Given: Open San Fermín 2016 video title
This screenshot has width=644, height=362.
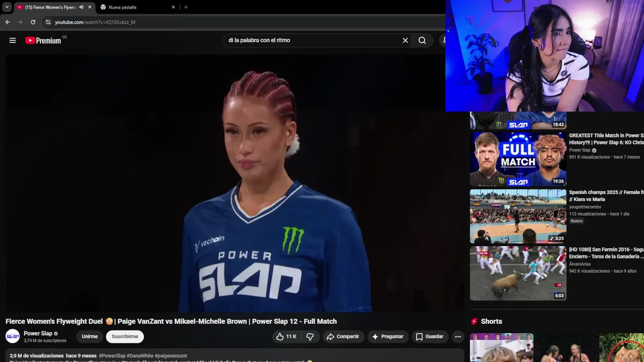Looking at the screenshot, I should (x=606, y=253).
